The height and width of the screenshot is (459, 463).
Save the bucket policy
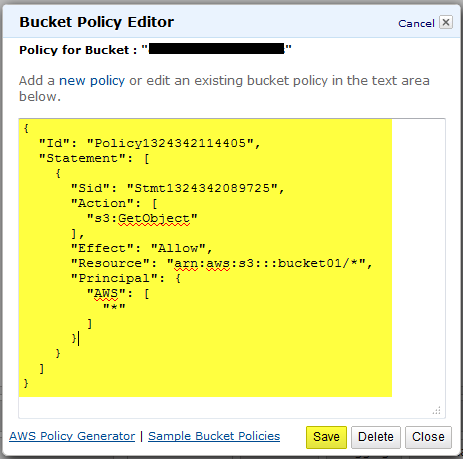(x=326, y=437)
